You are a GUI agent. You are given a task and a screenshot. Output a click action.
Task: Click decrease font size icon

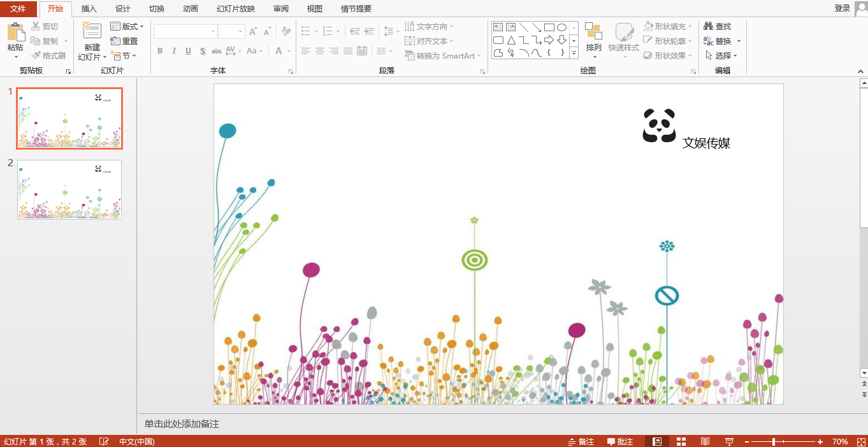[266, 31]
